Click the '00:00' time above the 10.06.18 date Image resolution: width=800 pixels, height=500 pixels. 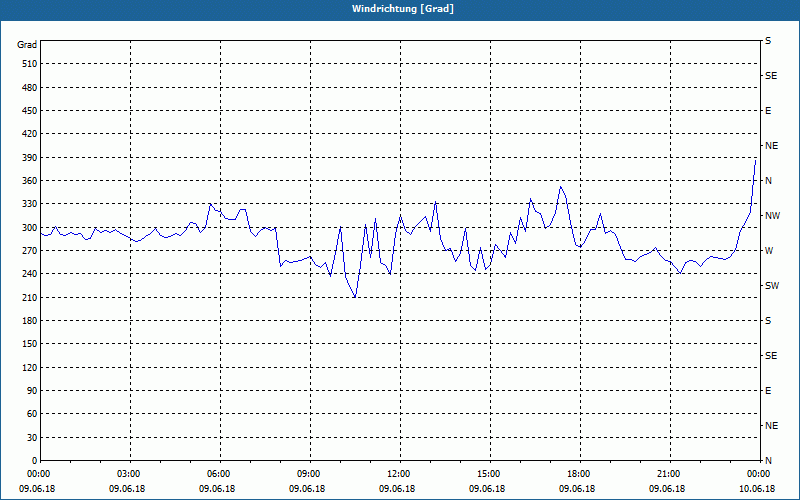759,474
